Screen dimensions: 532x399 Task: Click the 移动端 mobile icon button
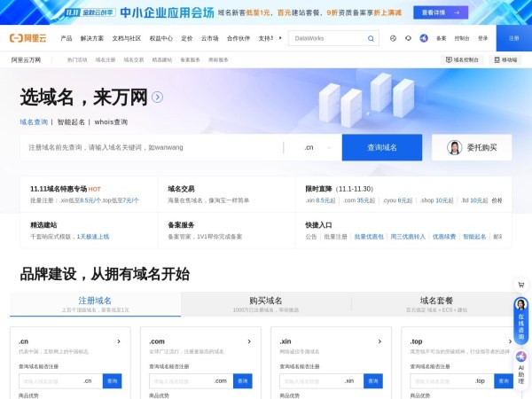504,59
